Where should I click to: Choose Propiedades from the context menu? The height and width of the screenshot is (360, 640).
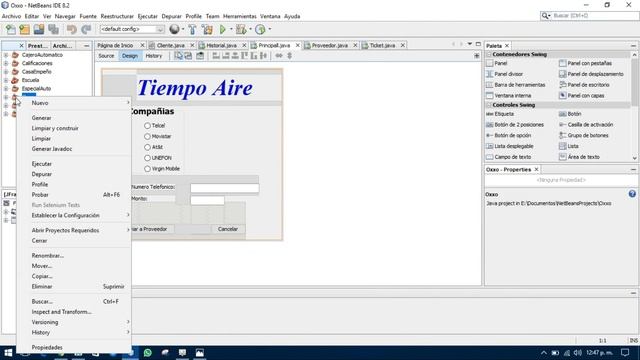click(x=74, y=347)
